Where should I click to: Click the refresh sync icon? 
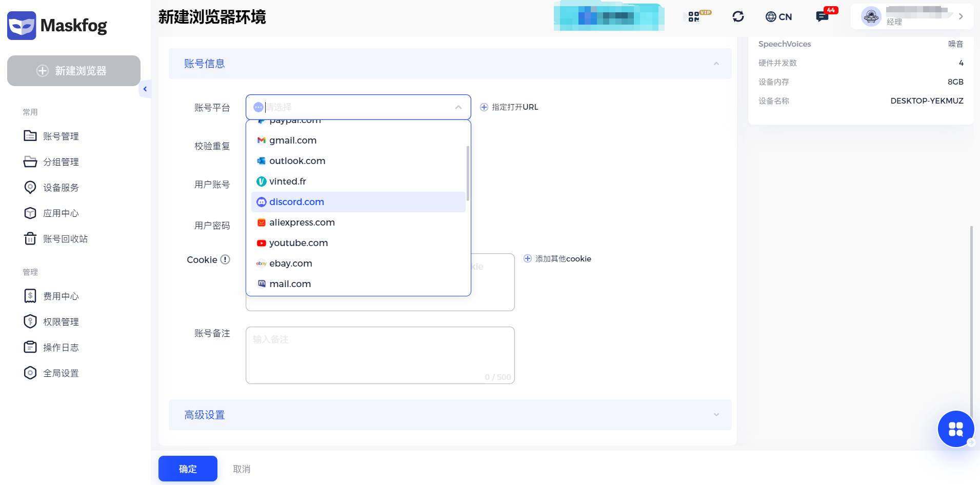[x=738, y=16]
